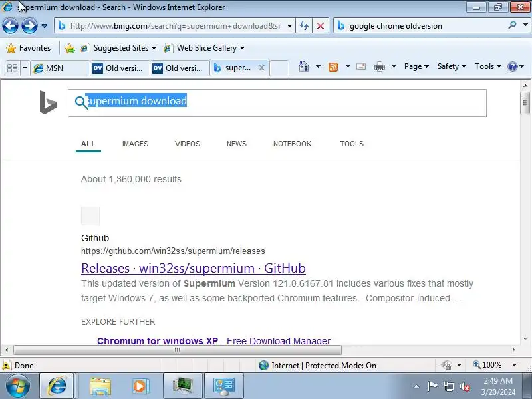The width and height of the screenshot is (532, 399).
Task: Switch to the first Old versi... tab
Action: click(120, 68)
